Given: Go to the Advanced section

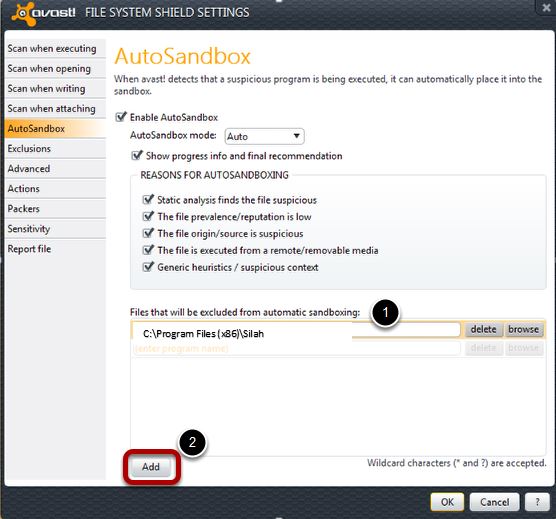Looking at the screenshot, I should [x=56, y=169].
